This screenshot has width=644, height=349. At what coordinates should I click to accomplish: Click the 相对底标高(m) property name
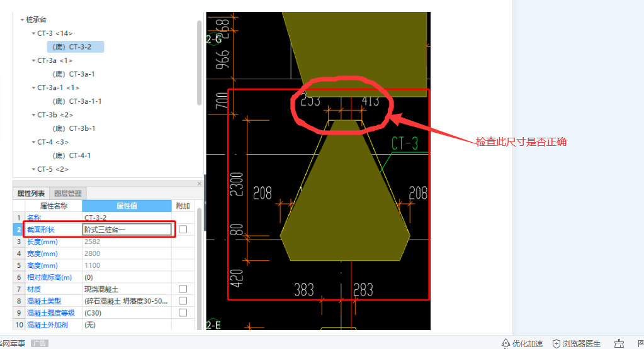coord(49,277)
